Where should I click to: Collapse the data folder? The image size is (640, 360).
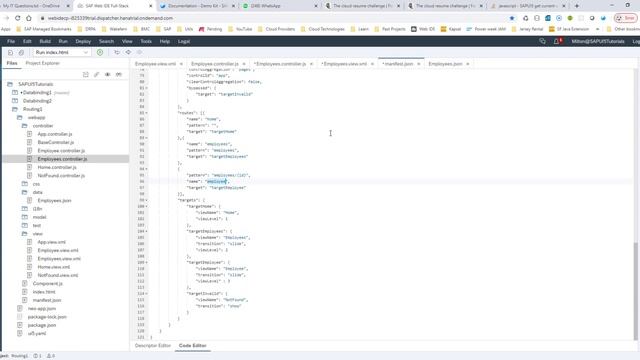tap(24, 192)
